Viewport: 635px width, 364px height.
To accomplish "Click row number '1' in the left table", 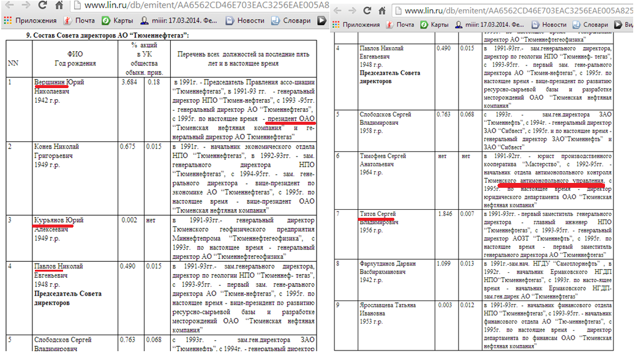I will tap(10, 82).
